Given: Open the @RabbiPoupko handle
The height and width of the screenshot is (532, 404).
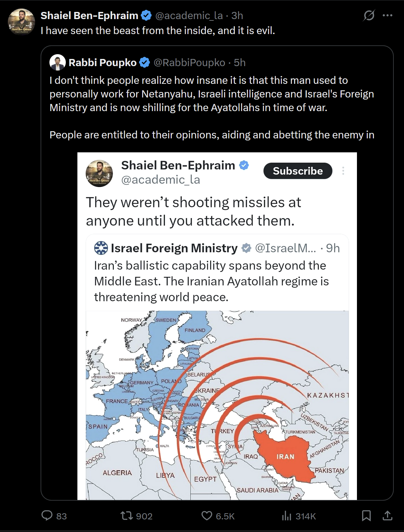Looking at the screenshot, I should [x=189, y=62].
